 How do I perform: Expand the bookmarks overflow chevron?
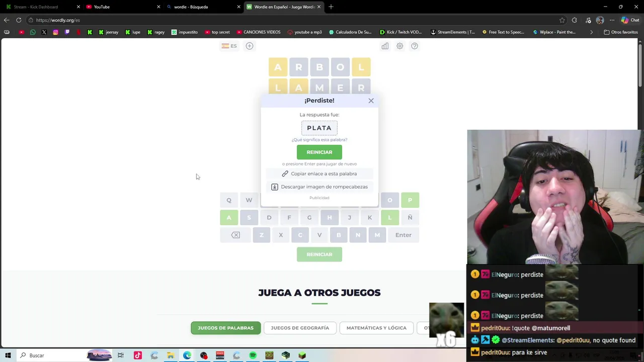pos(591,32)
